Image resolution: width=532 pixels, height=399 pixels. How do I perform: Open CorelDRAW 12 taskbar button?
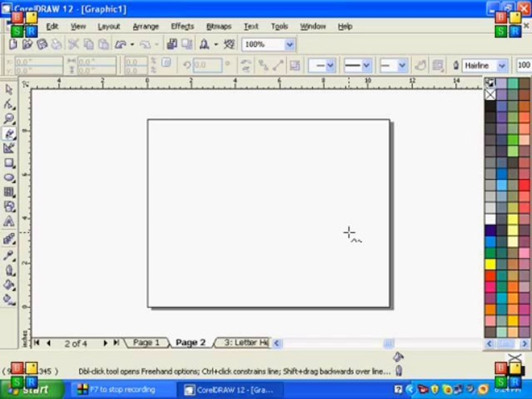pos(229,390)
